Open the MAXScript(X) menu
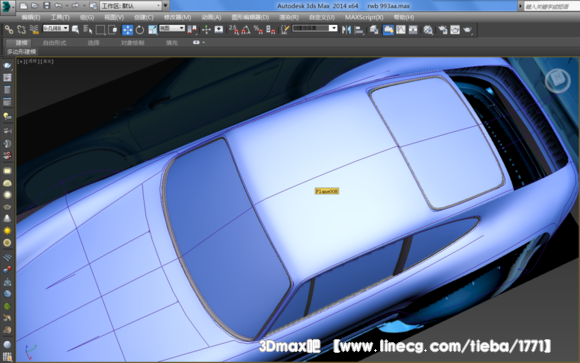This screenshot has height=363, width=580. pos(364,17)
